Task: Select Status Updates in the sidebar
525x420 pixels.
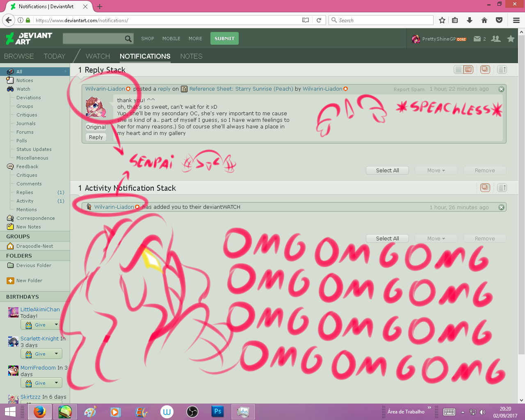Action: tap(34, 149)
